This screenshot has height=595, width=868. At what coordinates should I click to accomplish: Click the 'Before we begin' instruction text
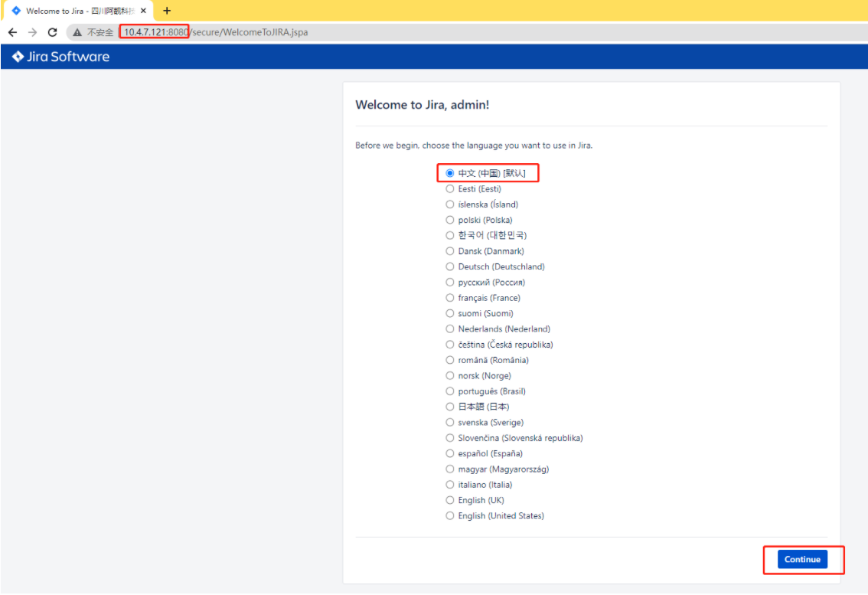click(474, 145)
